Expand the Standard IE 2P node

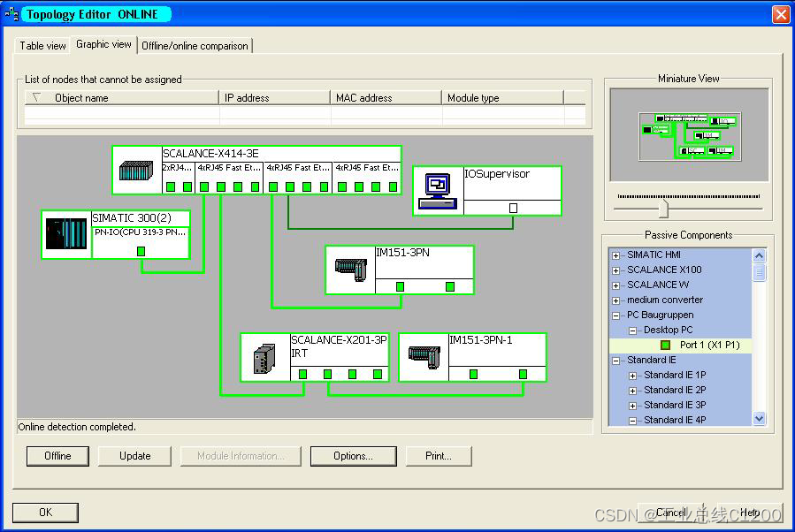[633, 391]
